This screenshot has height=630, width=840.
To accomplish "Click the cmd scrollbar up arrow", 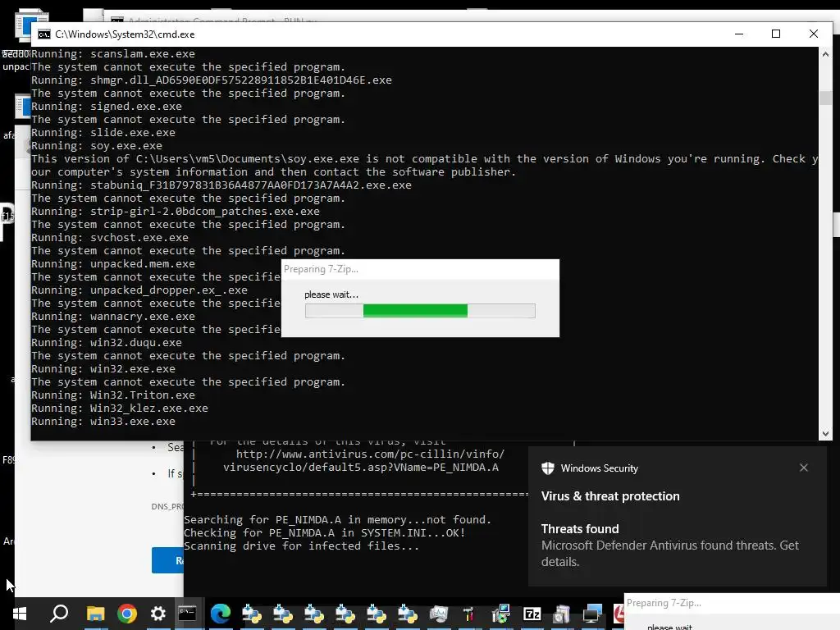I will [x=825, y=54].
